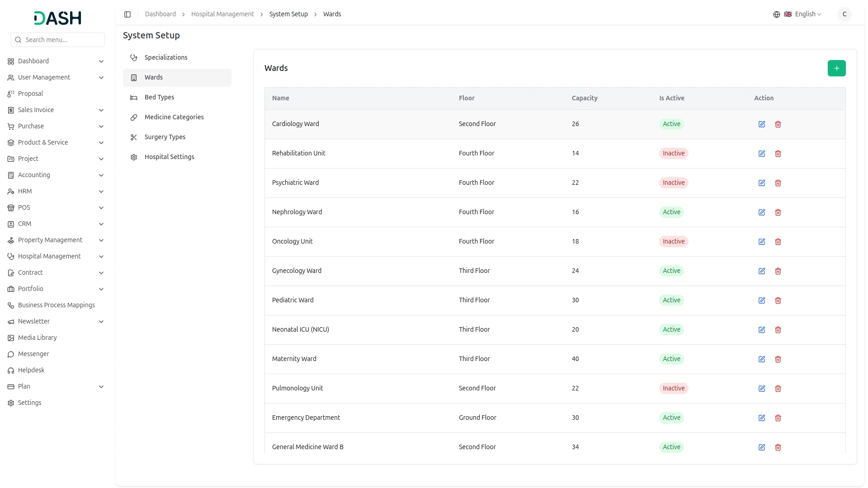Open Media Library in sidebar
The width and height of the screenshot is (868, 488).
pyautogui.click(x=56, y=338)
